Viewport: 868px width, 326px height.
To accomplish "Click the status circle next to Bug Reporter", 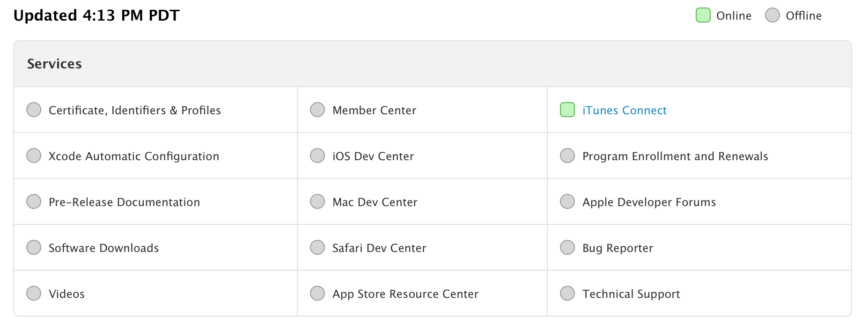I will [567, 247].
